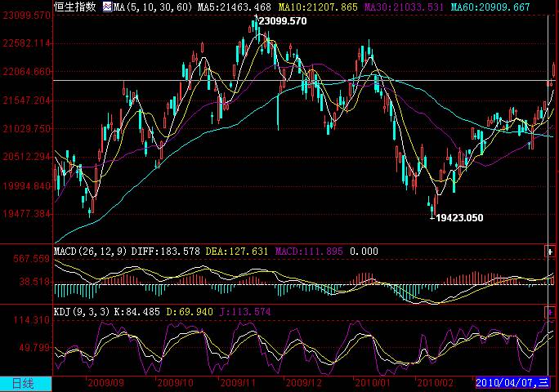The image size is (559, 392).
Task: Click the D:69.940 value
Action: (190, 312)
